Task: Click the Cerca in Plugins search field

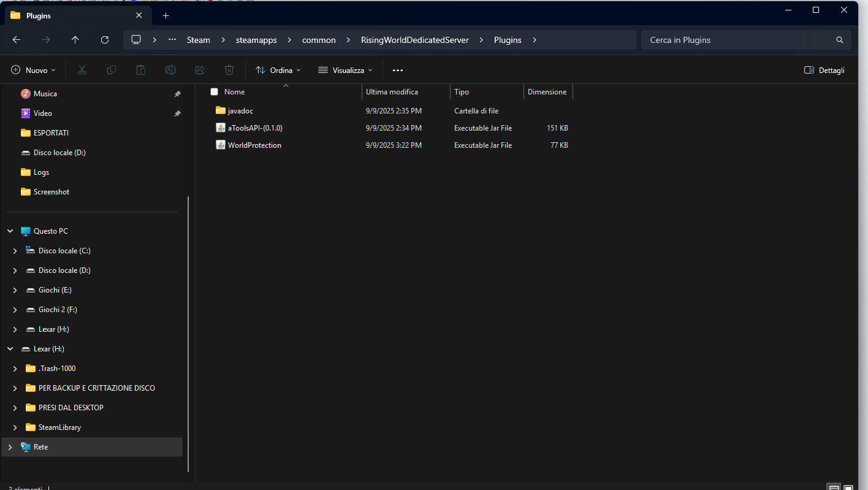Action: [x=736, y=40]
